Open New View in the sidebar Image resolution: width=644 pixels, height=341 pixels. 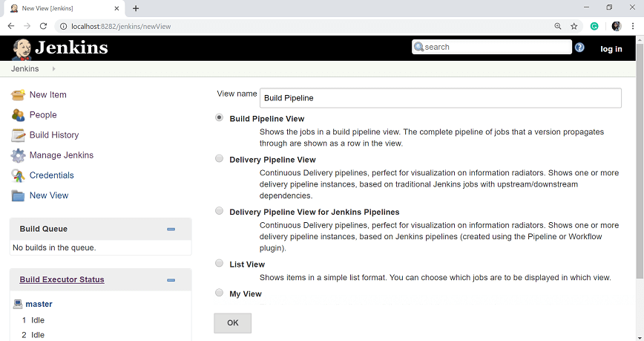[49, 195]
